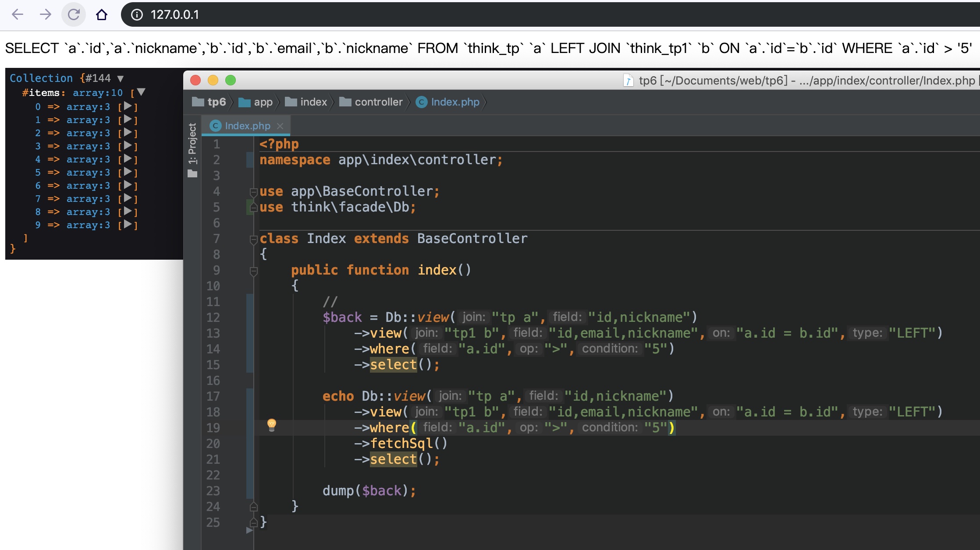
Task: Click the file icon in window title
Action: (x=628, y=81)
